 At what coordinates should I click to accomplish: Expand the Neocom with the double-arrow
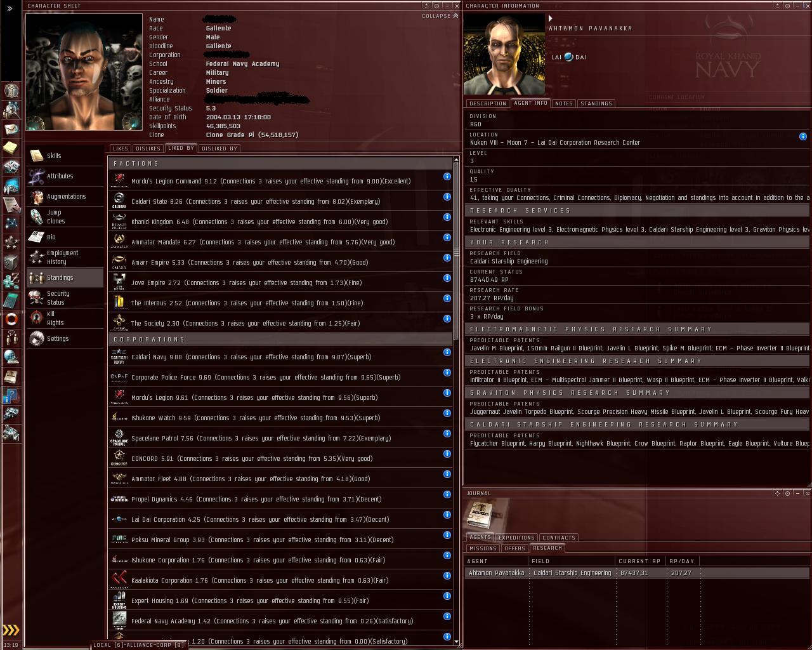pyautogui.click(x=10, y=8)
